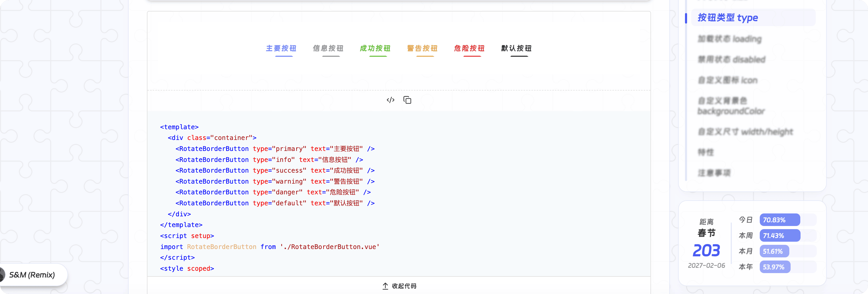
Task: Click the <script setup> code line
Action: click(187, 236)
